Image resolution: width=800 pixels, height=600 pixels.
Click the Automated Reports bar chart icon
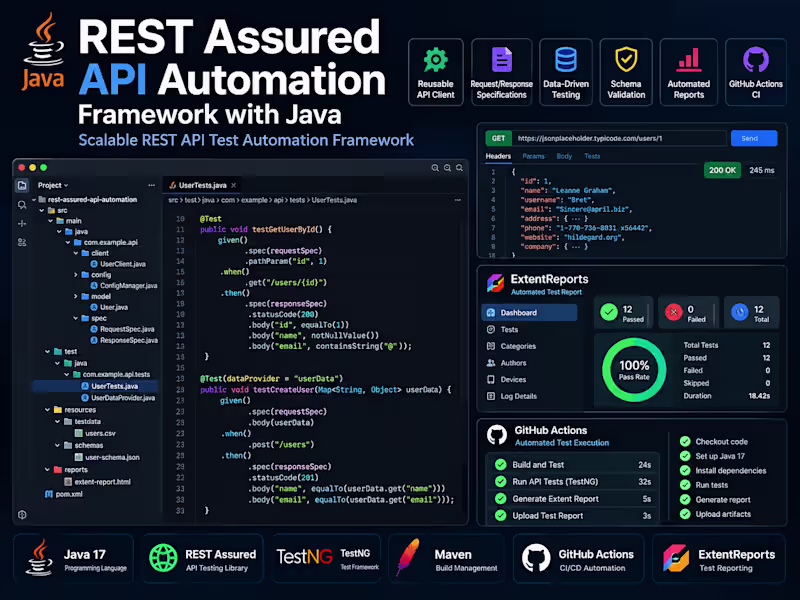click(689, 60)
